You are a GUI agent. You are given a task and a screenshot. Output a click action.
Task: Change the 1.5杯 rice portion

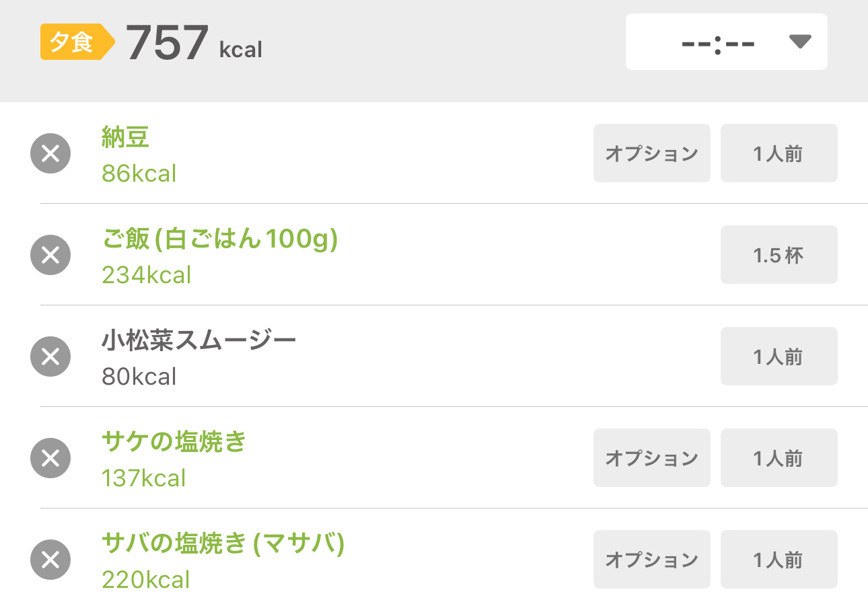pyautogui.click(x=779, y=255)
